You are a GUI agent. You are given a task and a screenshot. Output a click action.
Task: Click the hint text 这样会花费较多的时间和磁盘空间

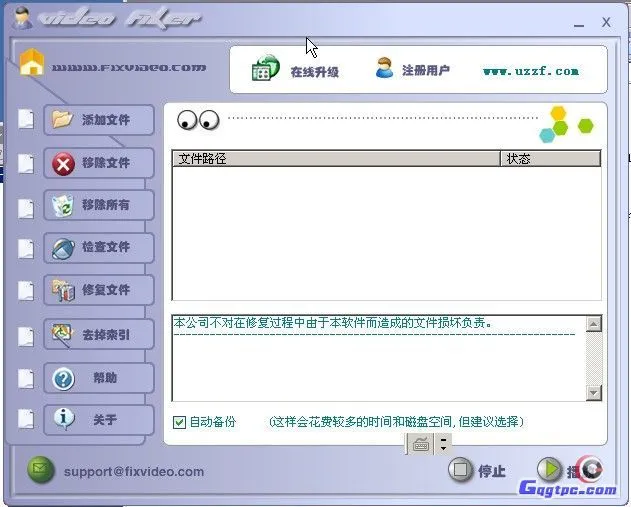[361, 422]
